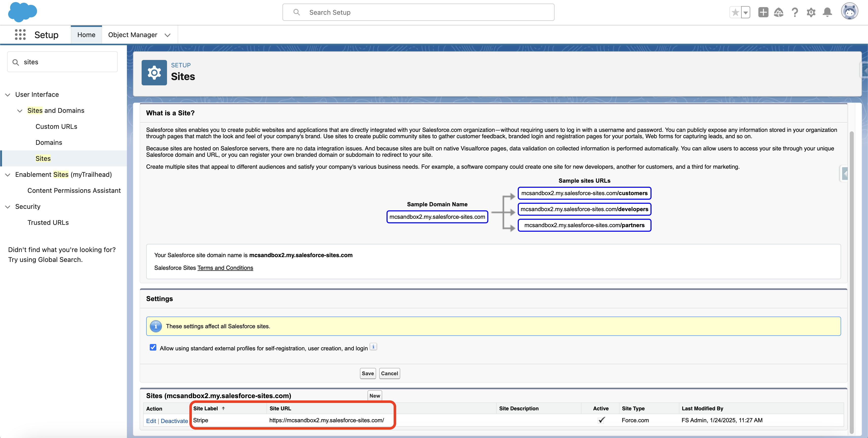Click the Site Label sort arrow
This screenshot has width=868, height=438.
(223, 408)
